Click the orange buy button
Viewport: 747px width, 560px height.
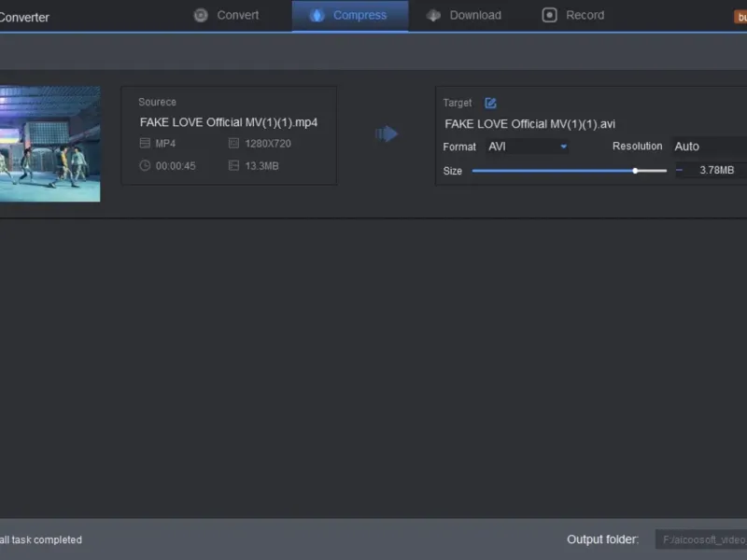pyautogui.click(x=740, y=17)
